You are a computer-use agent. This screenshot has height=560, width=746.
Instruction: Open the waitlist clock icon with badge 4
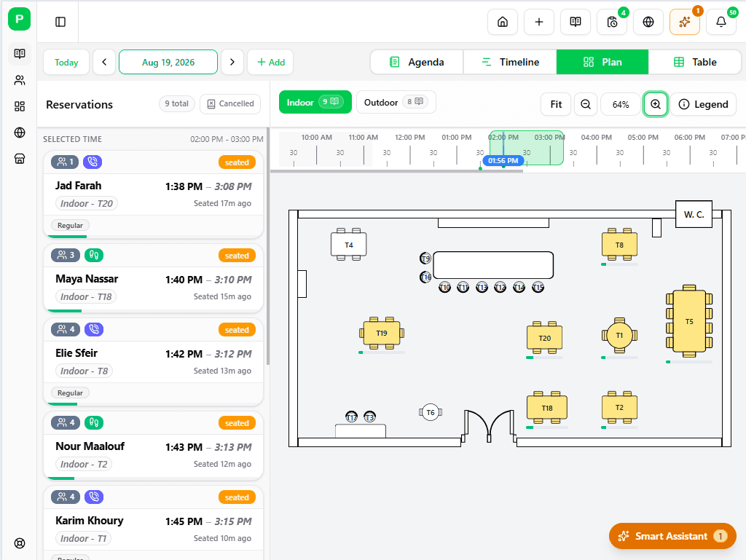tap(612, 22)
